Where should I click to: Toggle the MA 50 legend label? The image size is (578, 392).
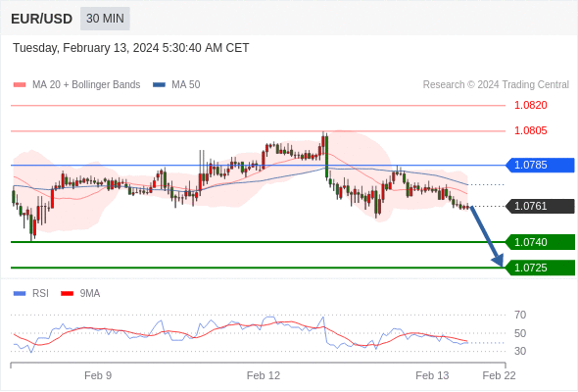(x=186, y=85)
